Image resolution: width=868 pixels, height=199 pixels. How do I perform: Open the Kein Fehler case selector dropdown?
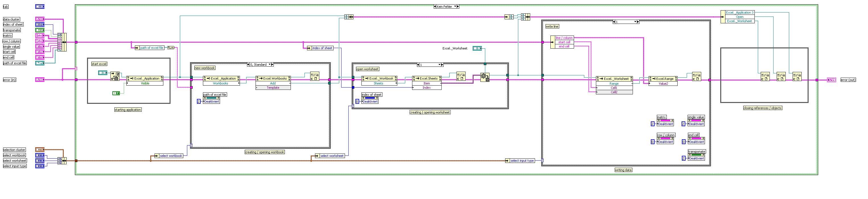pos(455,7)
